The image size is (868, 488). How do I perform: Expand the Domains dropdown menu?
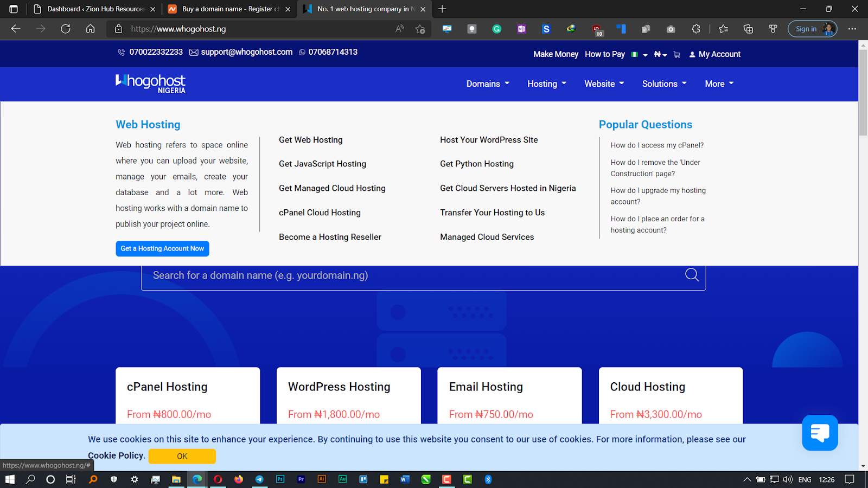[488, 84]
